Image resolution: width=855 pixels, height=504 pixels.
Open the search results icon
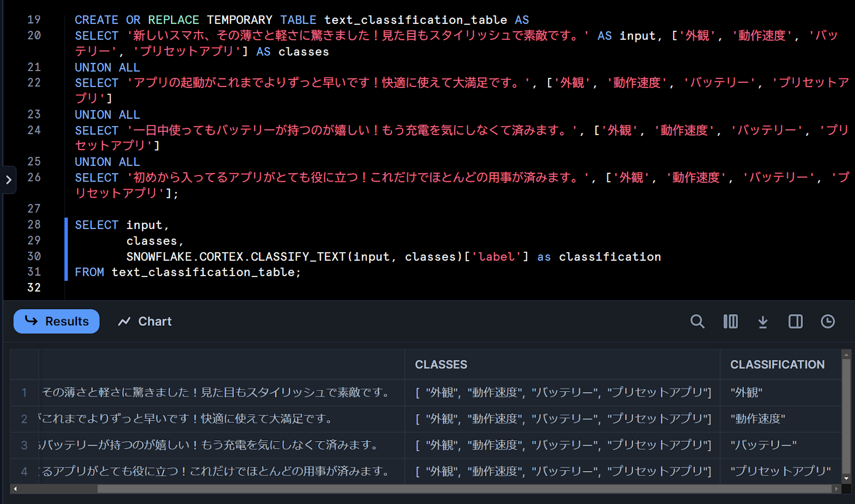click(697, 321)
